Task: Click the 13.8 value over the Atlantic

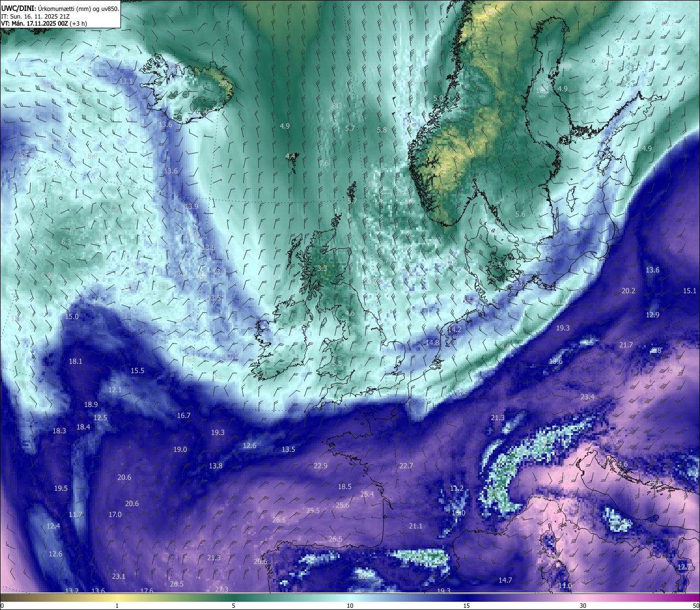Action: pos(215,466)
